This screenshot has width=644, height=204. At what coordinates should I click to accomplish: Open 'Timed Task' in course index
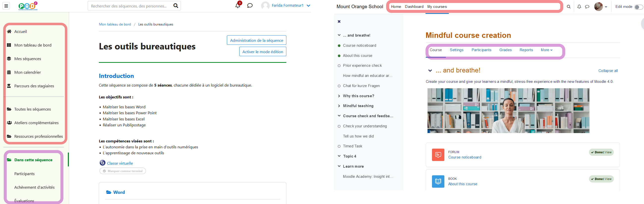click(352, 146)
